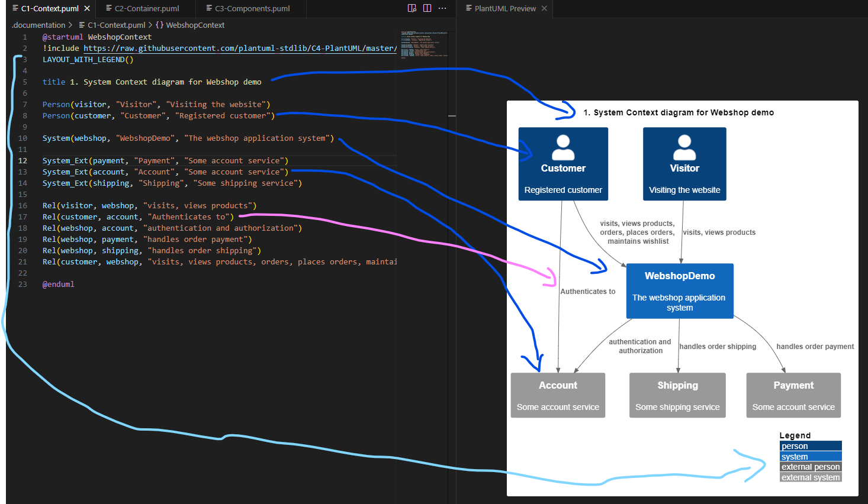Split the editor using the split icon
868x504 pixels.
pyautogui.click(x=427, y=8)
